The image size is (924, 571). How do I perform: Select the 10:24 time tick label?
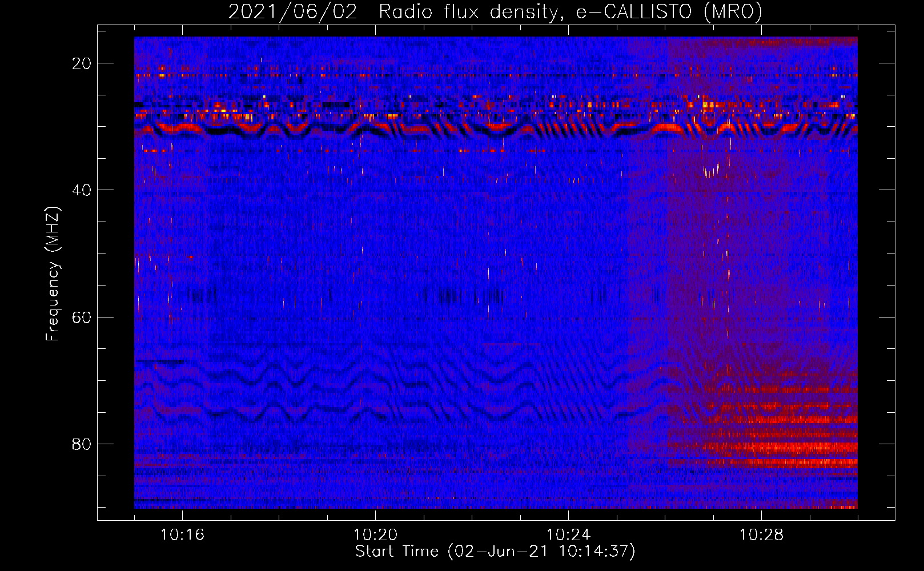tap(568, 535)
